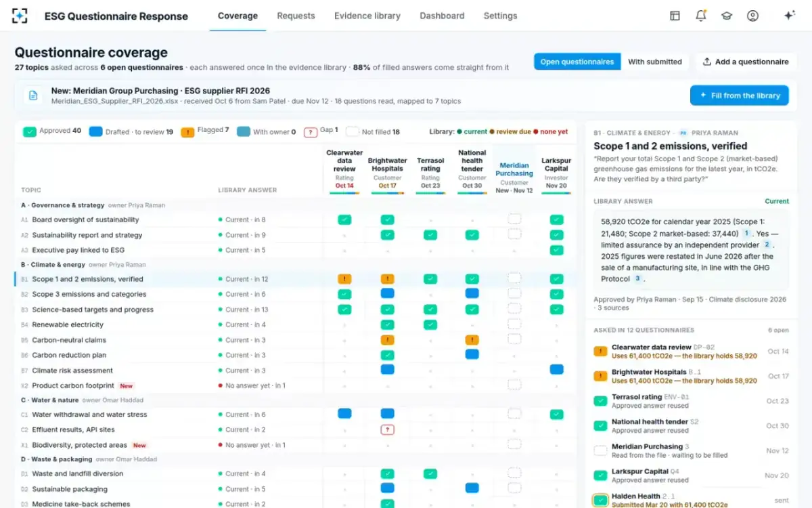Open the layout panel icon in the header
812x508 pixels.
[675, 16]
